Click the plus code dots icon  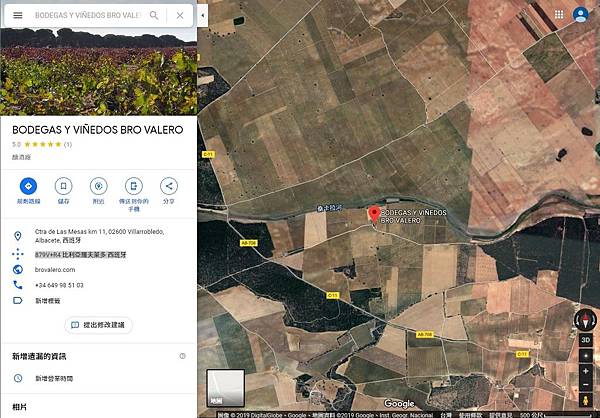[18, 254]
